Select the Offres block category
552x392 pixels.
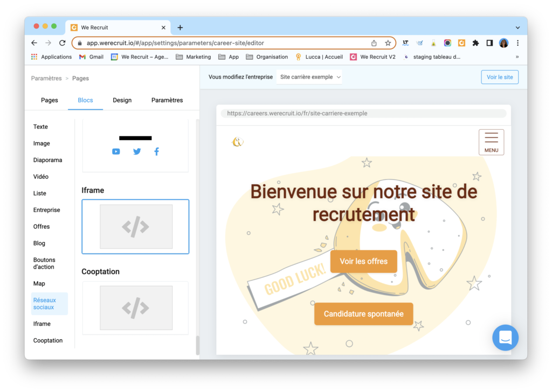tap(42, 226)
